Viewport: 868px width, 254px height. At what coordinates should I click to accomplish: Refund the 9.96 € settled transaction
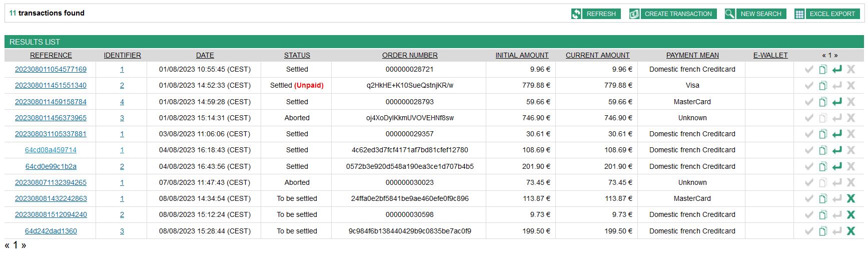click(836, 70)
